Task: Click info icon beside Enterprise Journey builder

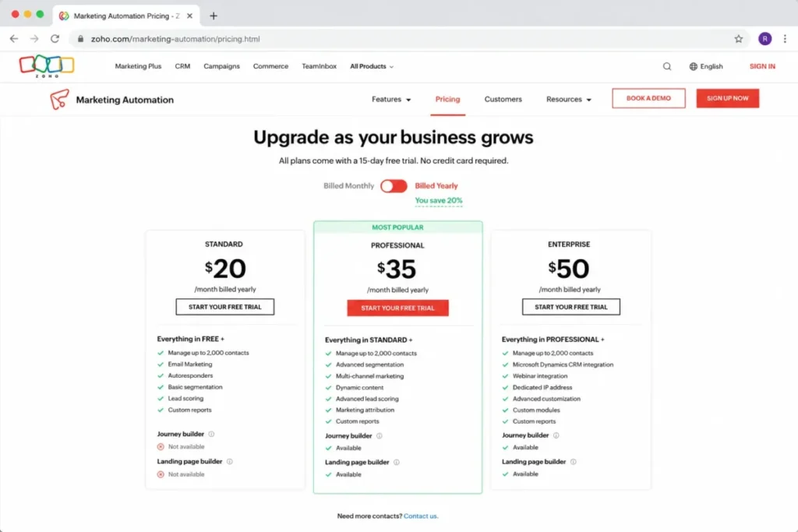Action: [556, 435]
